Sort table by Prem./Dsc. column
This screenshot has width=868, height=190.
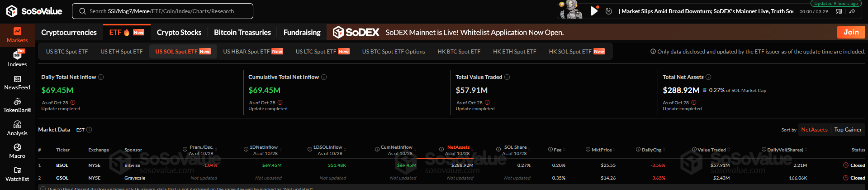201,147
